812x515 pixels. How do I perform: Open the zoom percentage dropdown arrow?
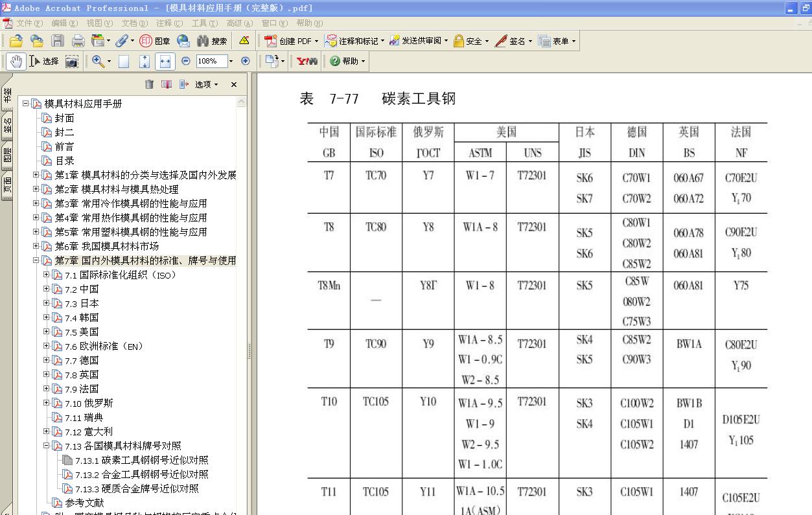231,61
